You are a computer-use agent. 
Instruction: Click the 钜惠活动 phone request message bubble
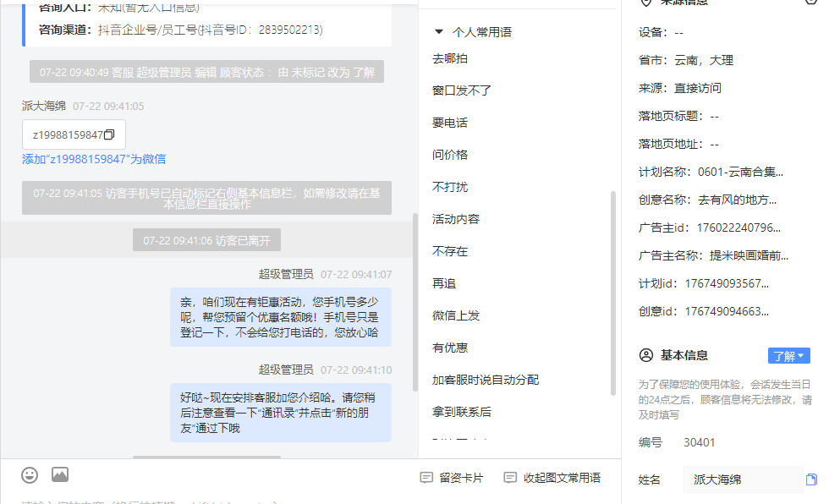pos(281,317)
